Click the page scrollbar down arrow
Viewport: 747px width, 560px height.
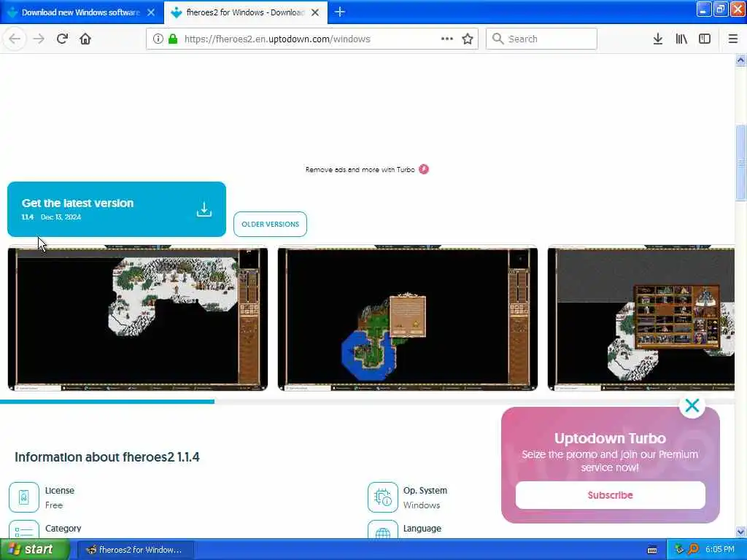[x=741, y=532]
